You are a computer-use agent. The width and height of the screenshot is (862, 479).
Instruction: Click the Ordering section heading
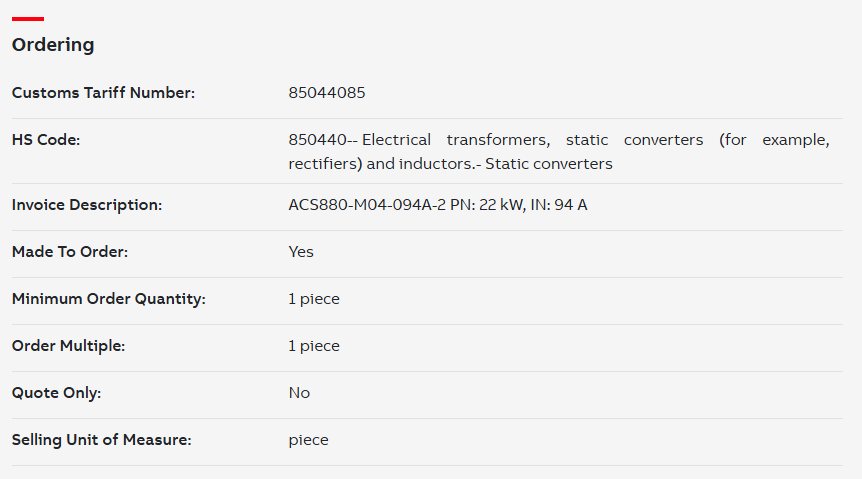(x=53, y=45)
